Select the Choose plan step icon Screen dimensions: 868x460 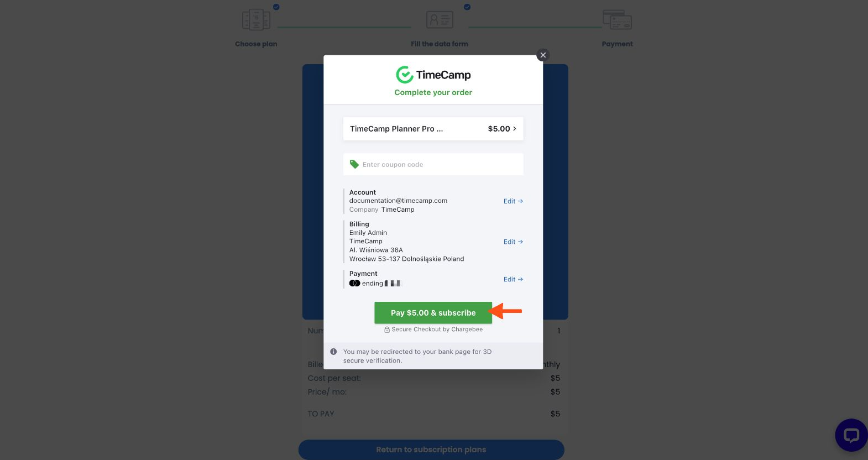(256, 20)
